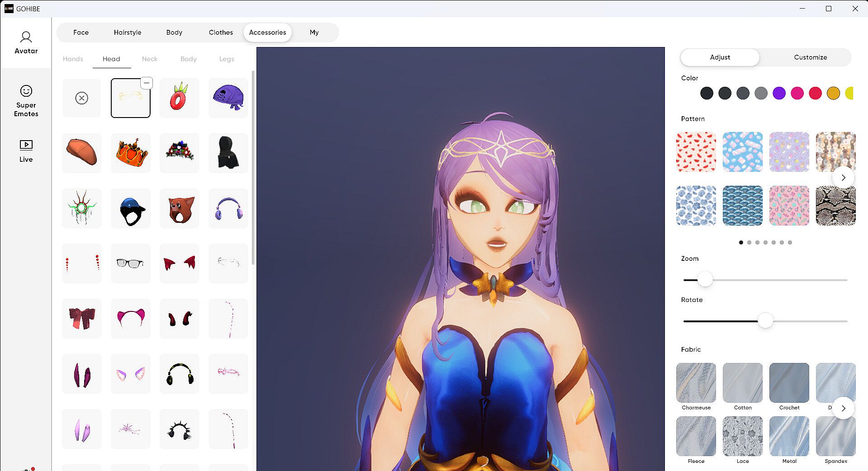Jump to the last pattern page dot
Viewport: 868px width, 471px height.
tap(790, 243)
